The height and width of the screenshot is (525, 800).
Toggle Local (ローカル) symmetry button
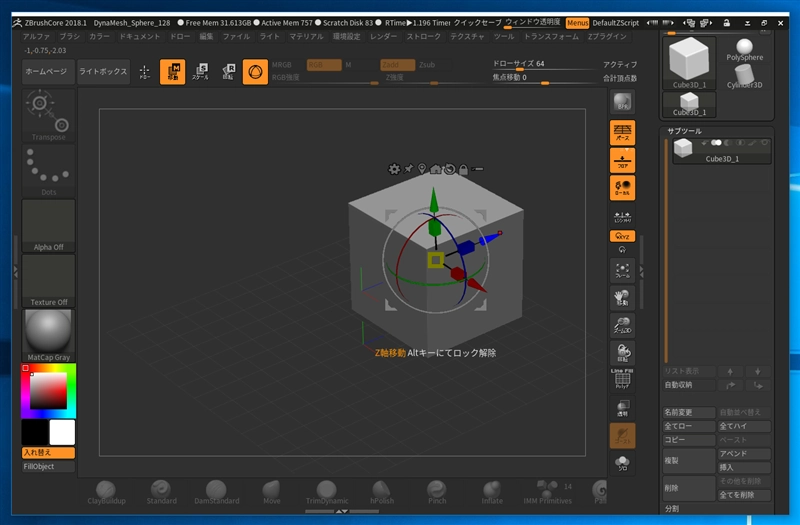[x=622, y=188]
